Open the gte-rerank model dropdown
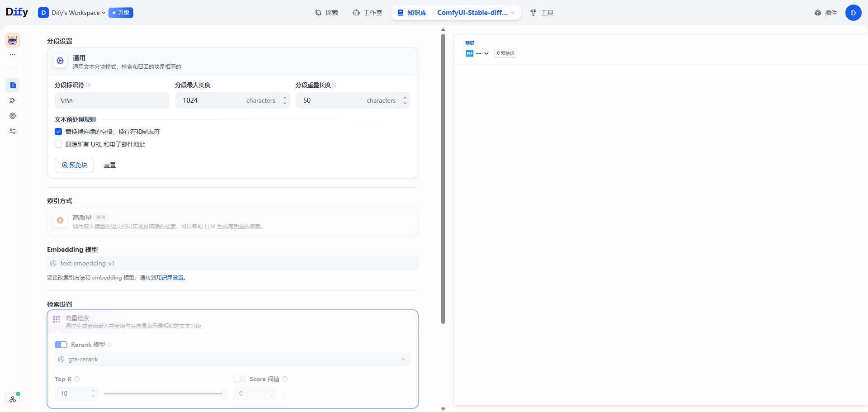 pyautogui.click(x=232, y=359)
